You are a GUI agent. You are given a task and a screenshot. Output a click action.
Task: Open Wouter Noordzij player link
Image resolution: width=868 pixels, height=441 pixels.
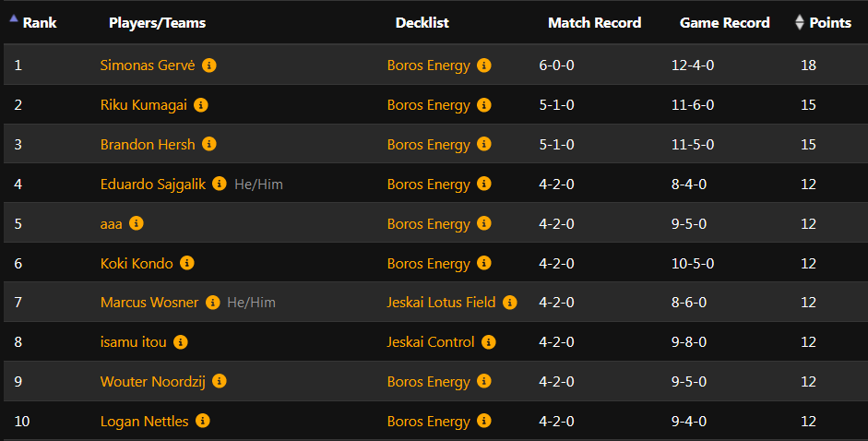(153, 382)
